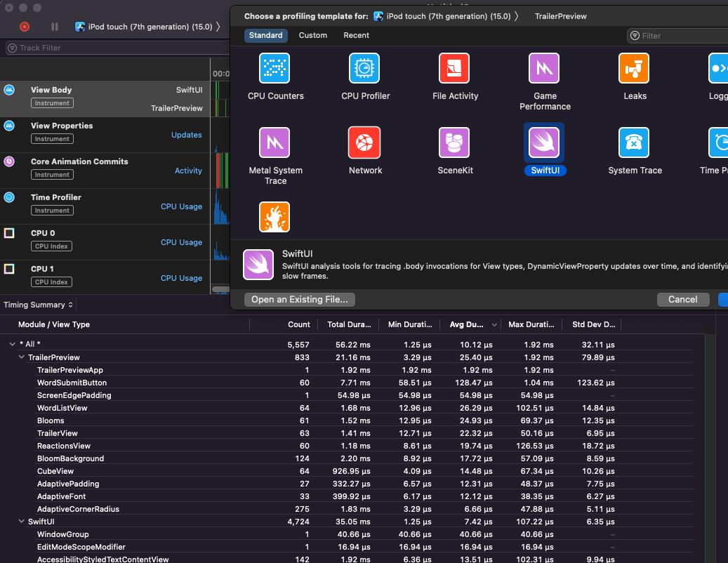The height and width of the screenshot is (563, 728).
Task: Click TrailerPreview target in chooser header
Action: [x=560, y=16]
